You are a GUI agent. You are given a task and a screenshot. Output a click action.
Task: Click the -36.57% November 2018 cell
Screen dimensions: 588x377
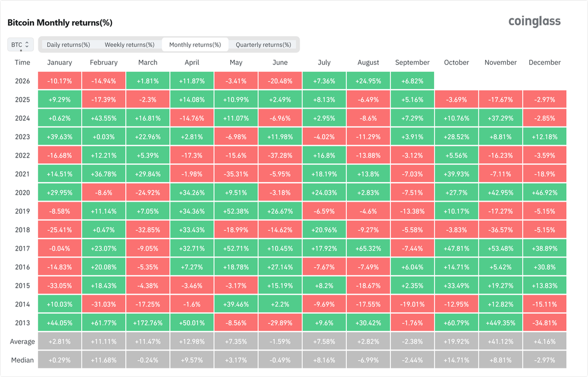click(501, 230)
